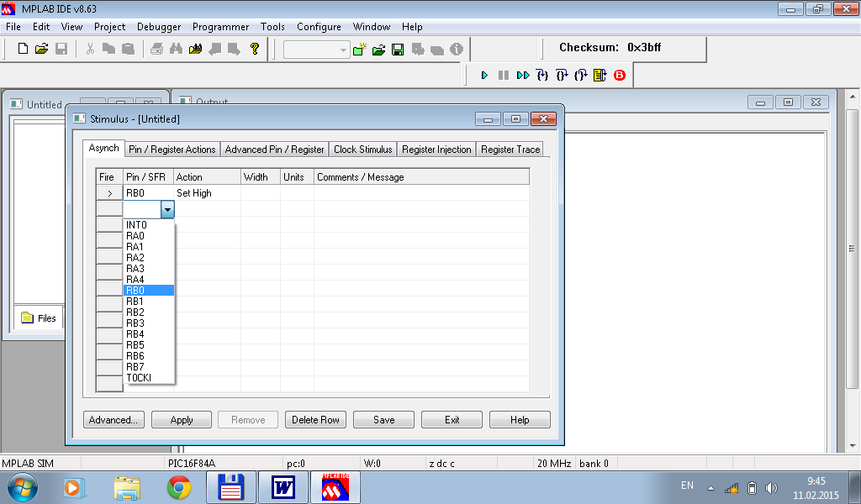The height and width of the screenshot is (504, 861).
Task: Click the Advanced... button
Action: (114, 419)
